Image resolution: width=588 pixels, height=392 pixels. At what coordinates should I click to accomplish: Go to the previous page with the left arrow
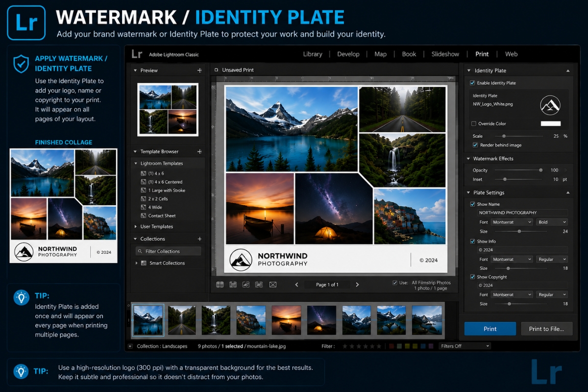(x=296, y=285)
